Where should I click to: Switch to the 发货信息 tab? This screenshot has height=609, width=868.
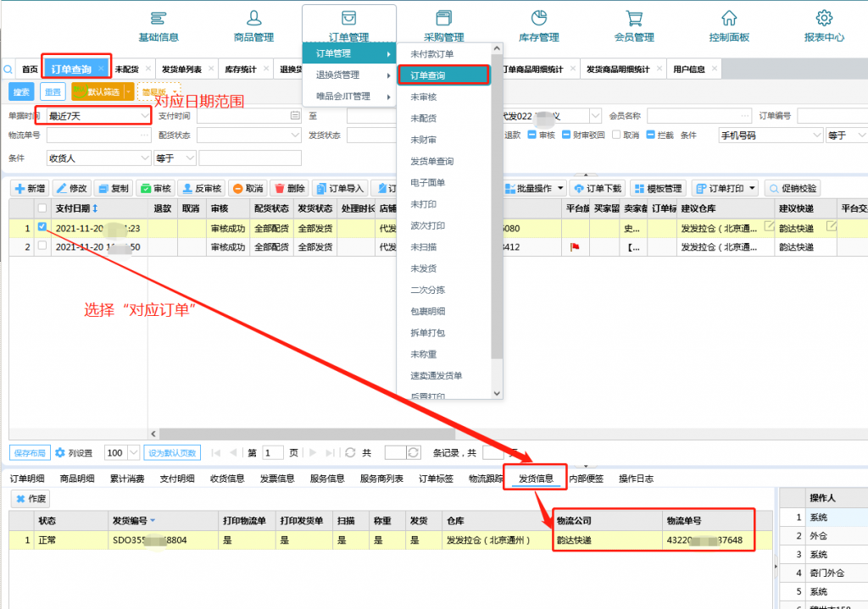click(536, 479)
